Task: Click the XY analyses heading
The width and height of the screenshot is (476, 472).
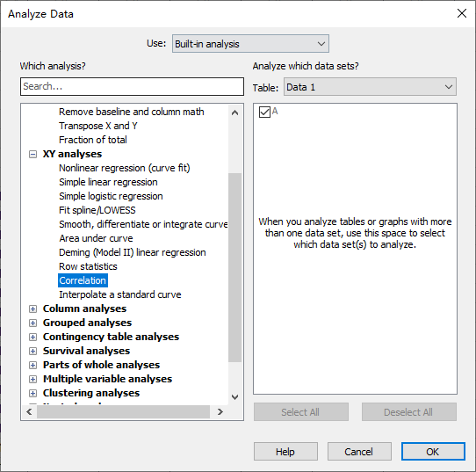Action: click(x=72, y=154)
